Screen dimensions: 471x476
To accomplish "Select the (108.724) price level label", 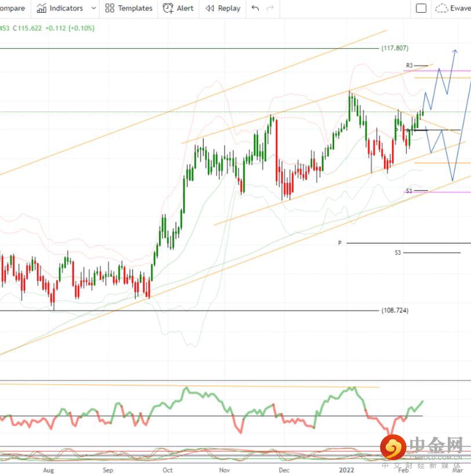I will click(395, 310).
